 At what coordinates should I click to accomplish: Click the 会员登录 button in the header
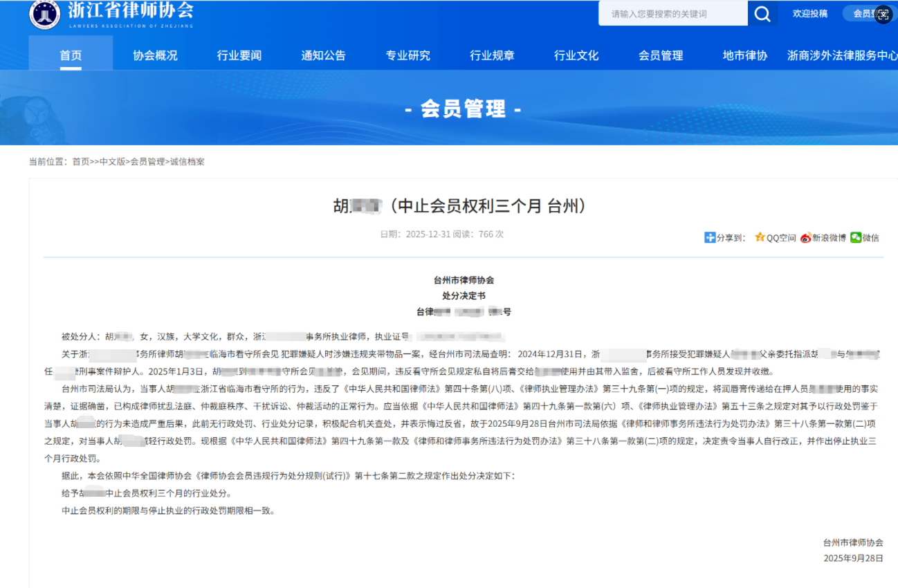point(870,14)
